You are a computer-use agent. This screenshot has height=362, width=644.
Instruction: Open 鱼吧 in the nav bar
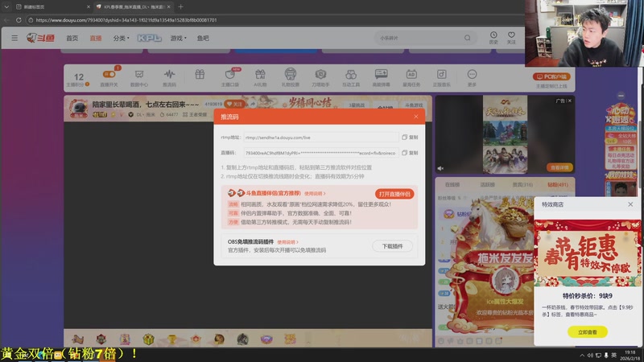click(x=203, y=38)
